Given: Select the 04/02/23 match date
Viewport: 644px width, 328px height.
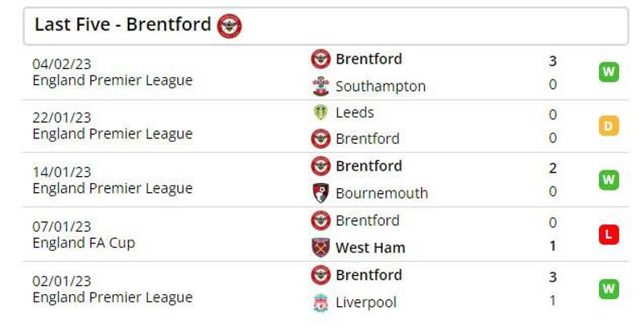Looking at the screenshot, I should pos(62,64).
